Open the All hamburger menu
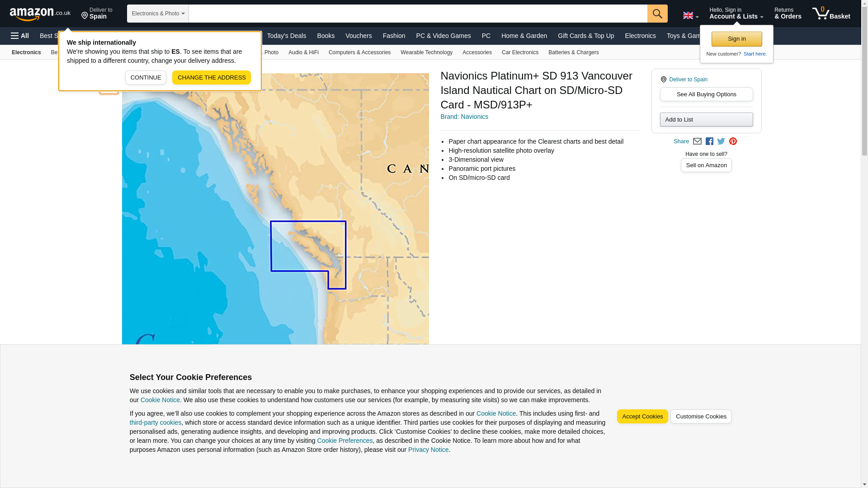This screenshot has height=488, width=868. coord(20,36)
